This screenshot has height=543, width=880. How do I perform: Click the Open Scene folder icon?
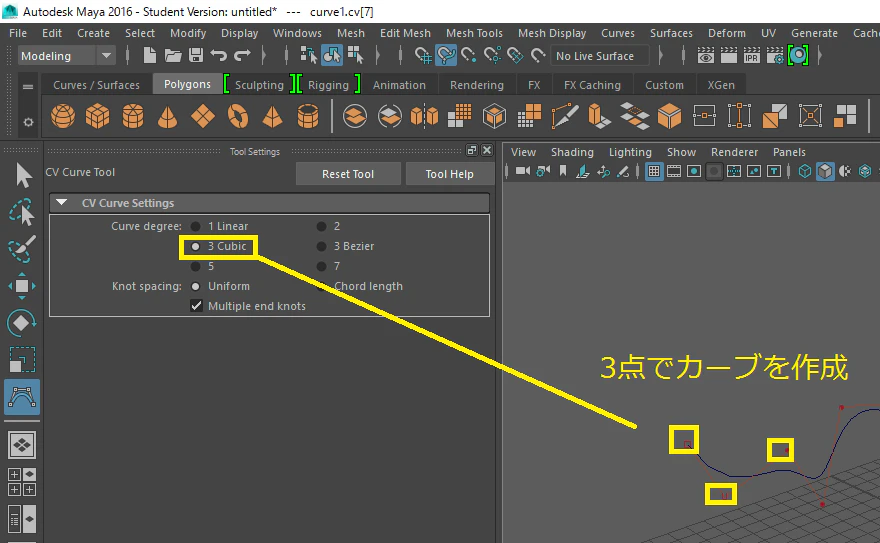pos(173,56)
